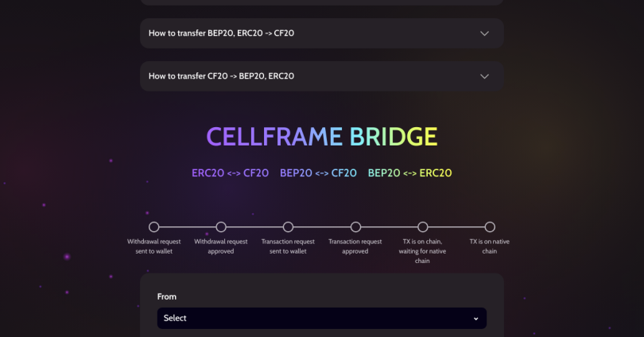Open the From network Select dropdown
The image size is (644, 337).
(x=321, y=318)
